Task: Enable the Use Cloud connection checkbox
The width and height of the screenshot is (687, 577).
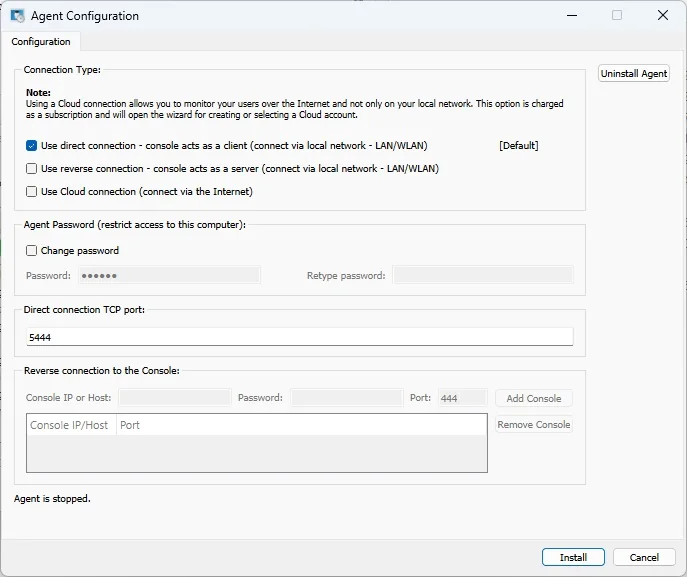Action: click(31, 191)
